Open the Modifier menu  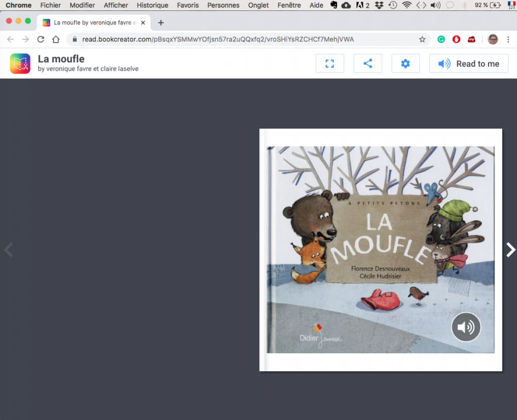point(82,5)
